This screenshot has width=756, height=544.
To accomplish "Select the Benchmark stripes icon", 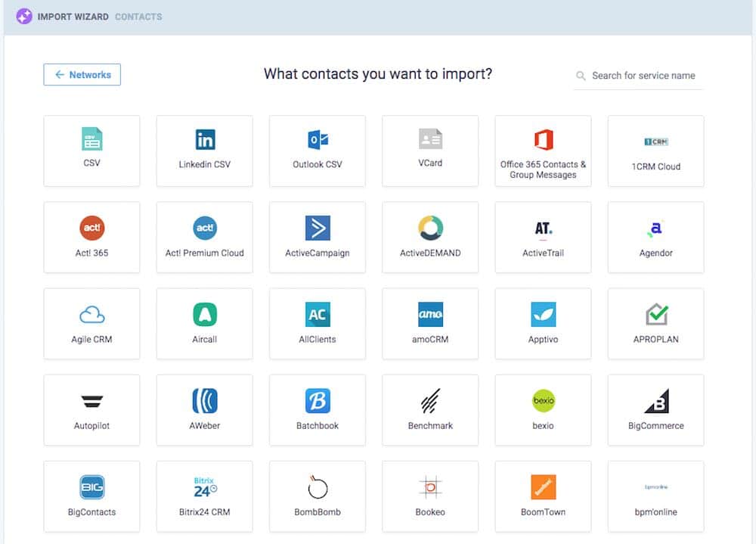I will point(431,401).
